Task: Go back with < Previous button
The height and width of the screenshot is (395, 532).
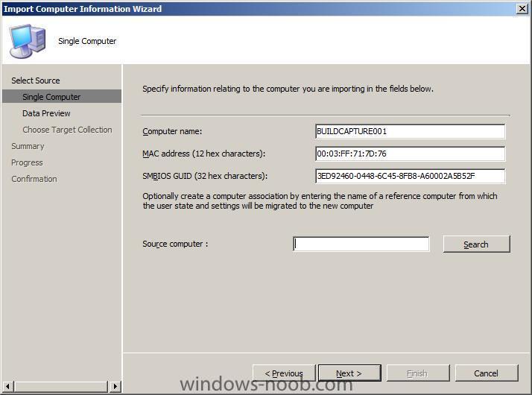Action: [284, 373]
